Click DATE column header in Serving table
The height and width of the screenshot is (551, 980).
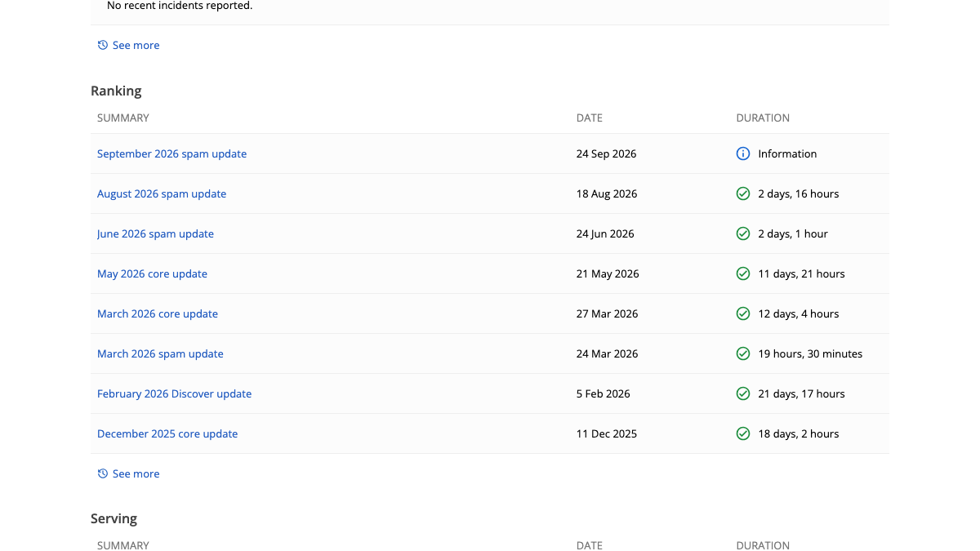(590, 545)
